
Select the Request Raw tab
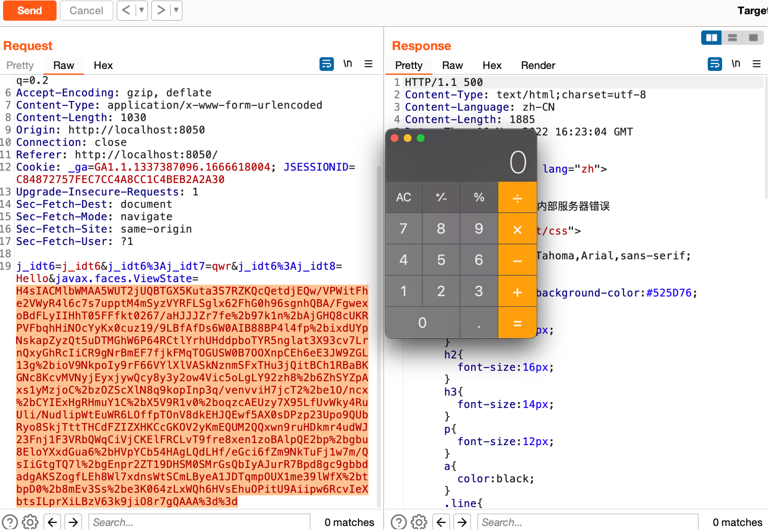(x=64, y=65)
